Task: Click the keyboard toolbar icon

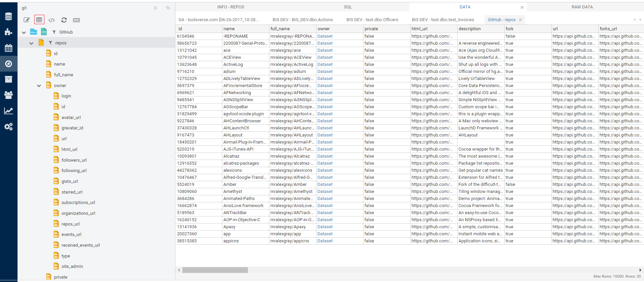Action: click(x=76, y=20)
